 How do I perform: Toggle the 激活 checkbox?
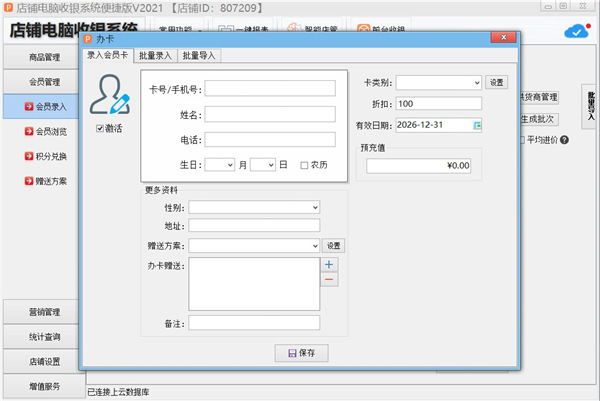[x=100, y=128]
